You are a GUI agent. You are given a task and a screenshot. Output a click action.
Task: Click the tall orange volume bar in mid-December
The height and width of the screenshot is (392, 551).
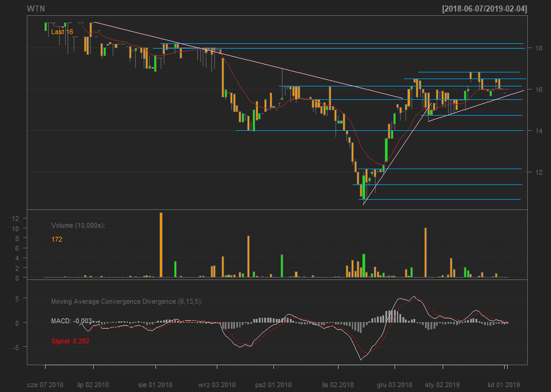426,253
